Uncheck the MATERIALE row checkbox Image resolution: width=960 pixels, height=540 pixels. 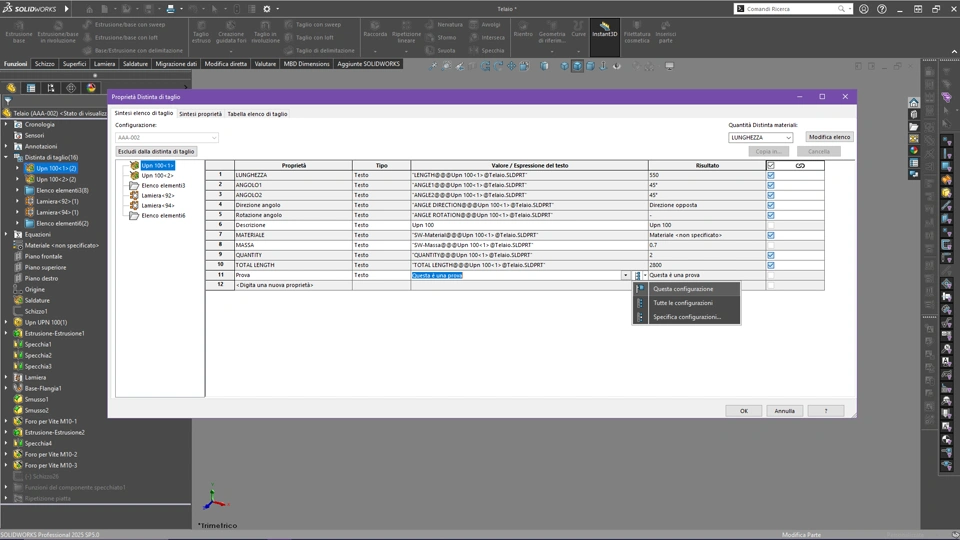coord(771,235)
